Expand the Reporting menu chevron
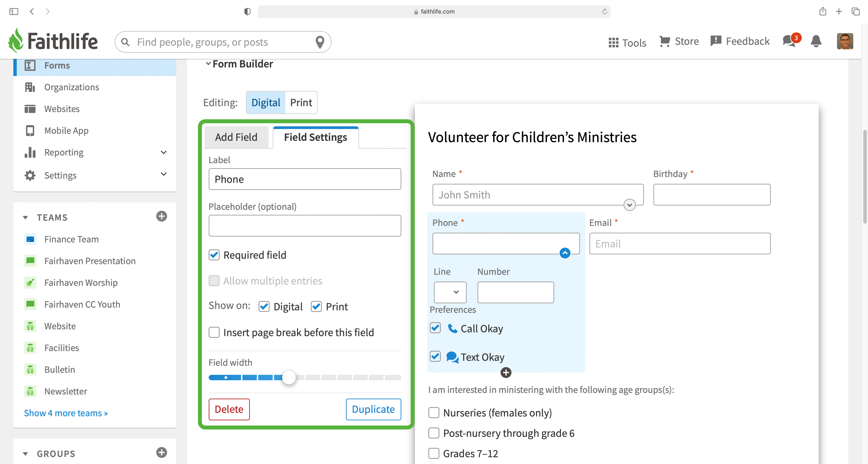 163,152
